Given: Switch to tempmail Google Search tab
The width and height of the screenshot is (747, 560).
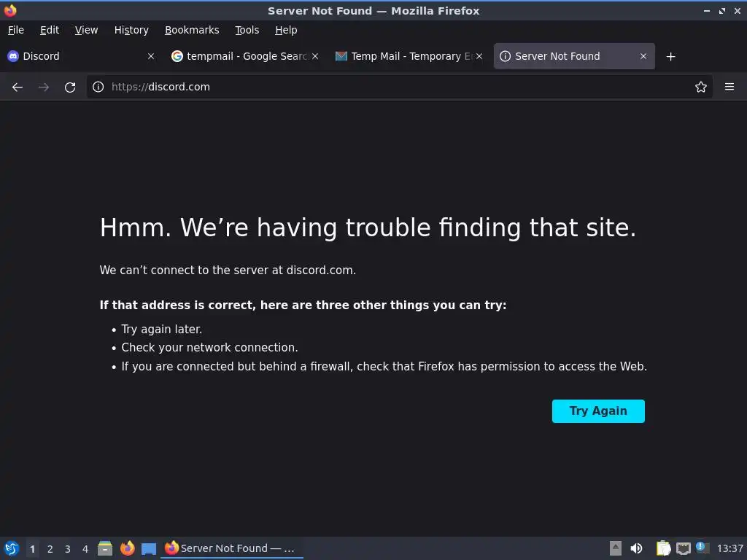Looking at the screenshot, I should (x=245, y=56).
